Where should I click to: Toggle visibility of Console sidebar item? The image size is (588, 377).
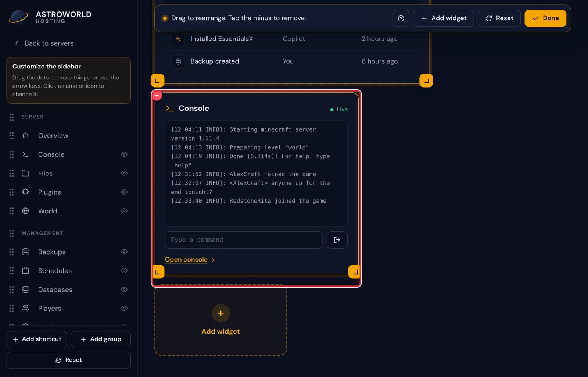pos(124,154)
